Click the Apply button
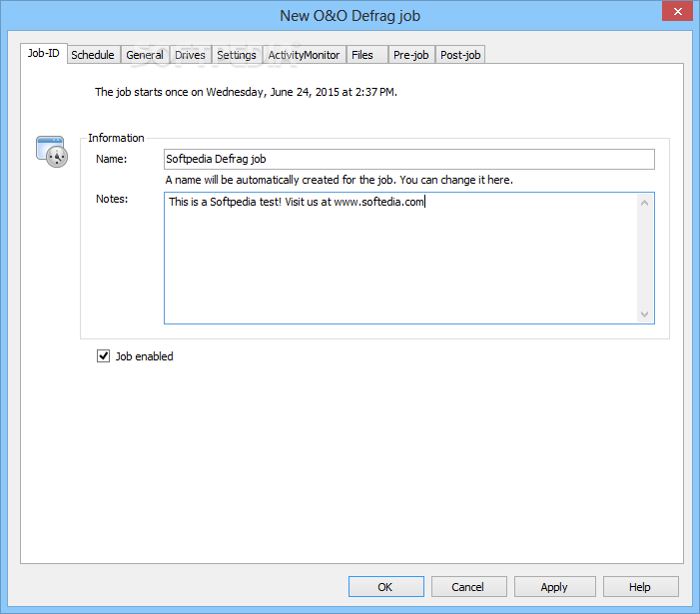The image size is (700, 614). click(554, 587)
